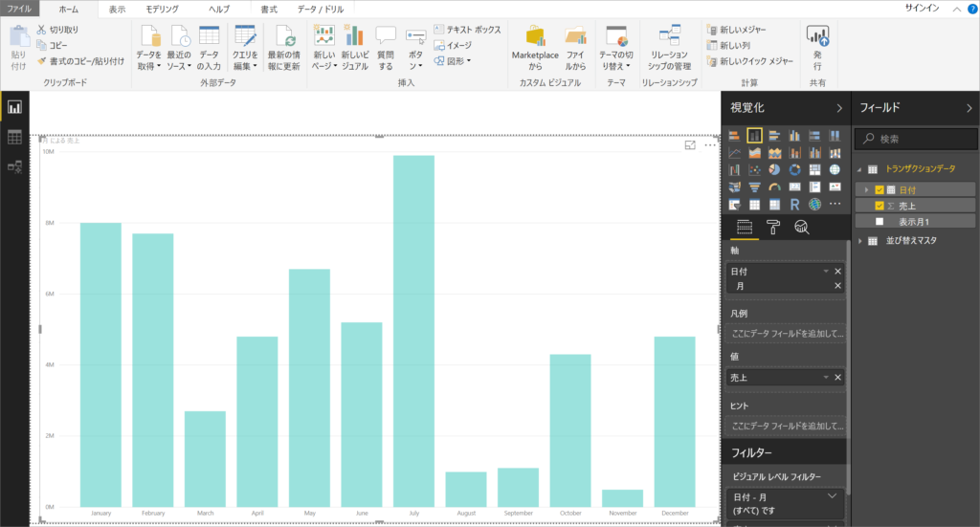The width and height of the screenshot is (980, 527).
Task: Open the データを取得 dropdown
Action: click(x=148, y=49)
